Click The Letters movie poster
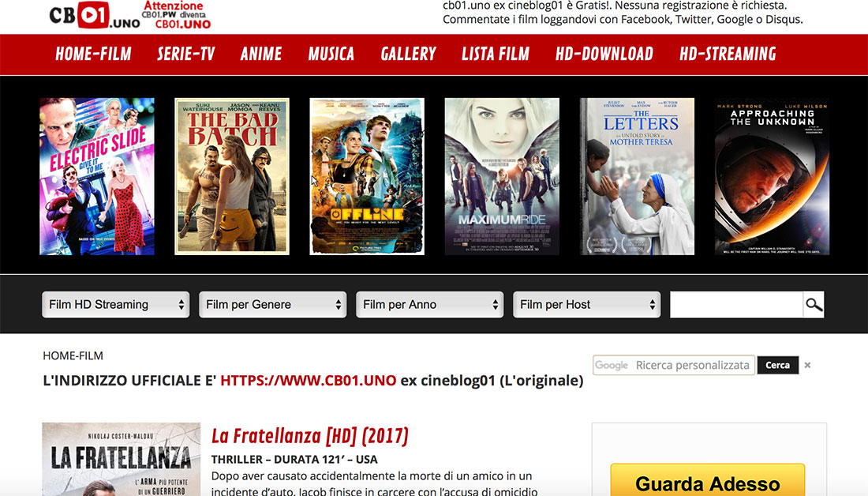This screenshot has width=868, height=496. [637, 176]
